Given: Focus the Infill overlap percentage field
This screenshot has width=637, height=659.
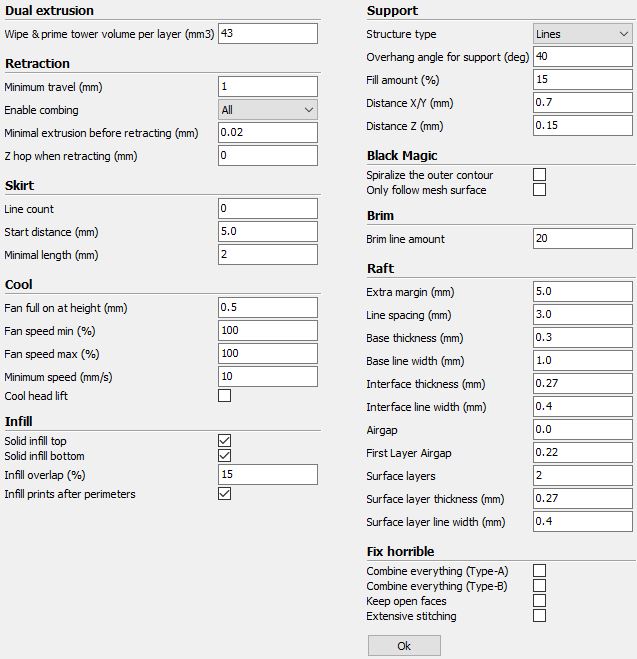Looking at the screenshot, I should point(267,475).
